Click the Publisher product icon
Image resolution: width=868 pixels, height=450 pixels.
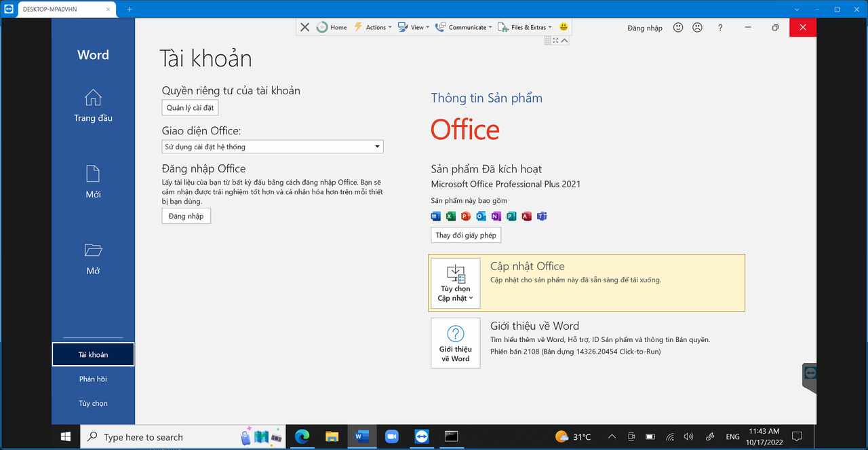(511, 217)
